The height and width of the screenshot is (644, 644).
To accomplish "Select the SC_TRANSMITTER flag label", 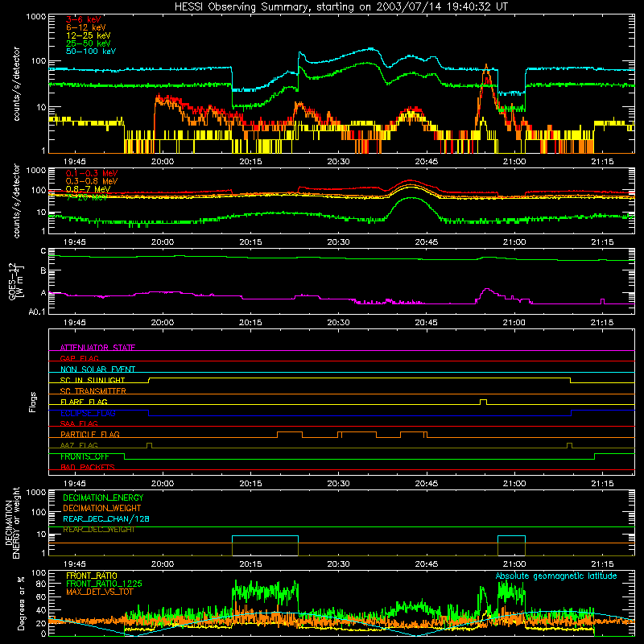I will 93,391.
